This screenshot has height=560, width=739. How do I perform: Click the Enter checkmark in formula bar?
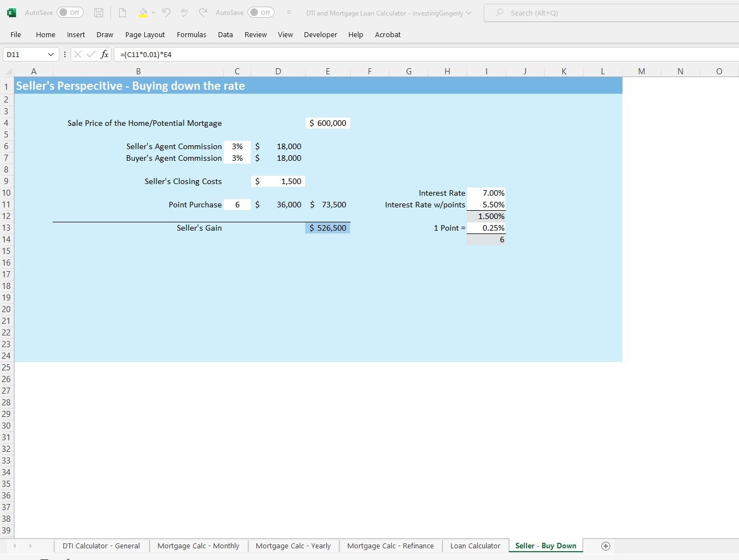point(92,54)
